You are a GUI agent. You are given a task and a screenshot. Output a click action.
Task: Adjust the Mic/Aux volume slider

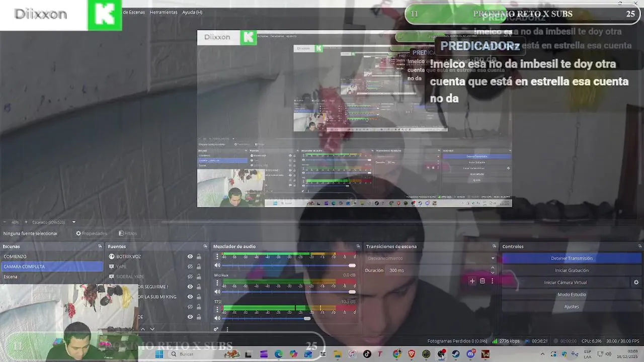coord(289,292)
